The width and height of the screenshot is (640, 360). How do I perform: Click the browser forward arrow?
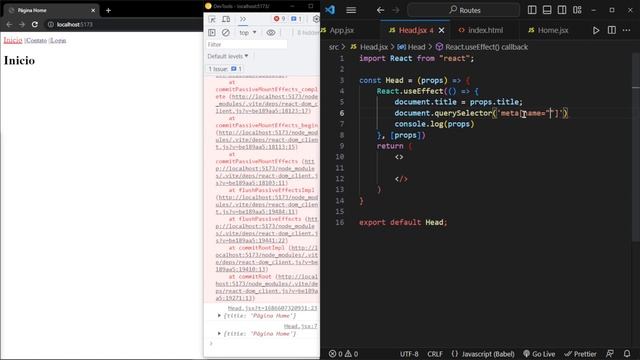[x=22, y=24]
